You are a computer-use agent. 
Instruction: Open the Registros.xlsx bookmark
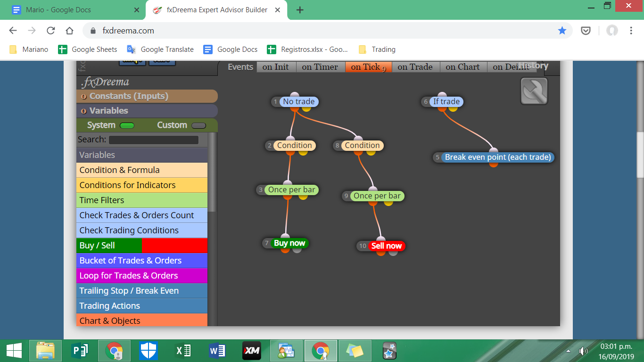click(x=307, y=49)
